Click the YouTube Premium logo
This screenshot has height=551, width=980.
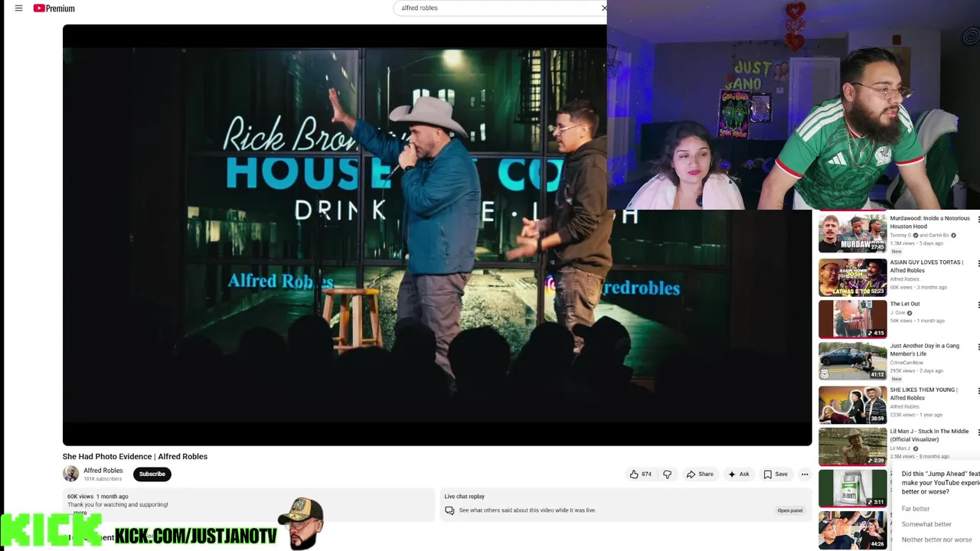coord(54,8)
